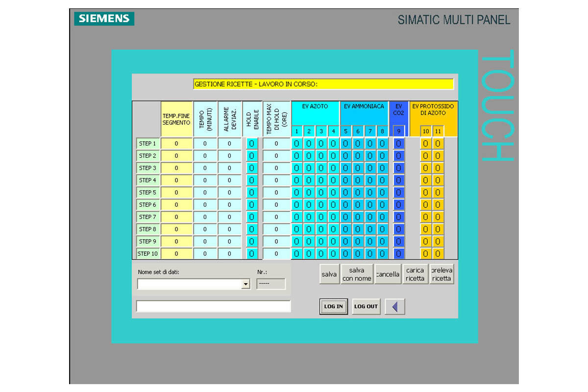Click the LOG OUT button

366,306
